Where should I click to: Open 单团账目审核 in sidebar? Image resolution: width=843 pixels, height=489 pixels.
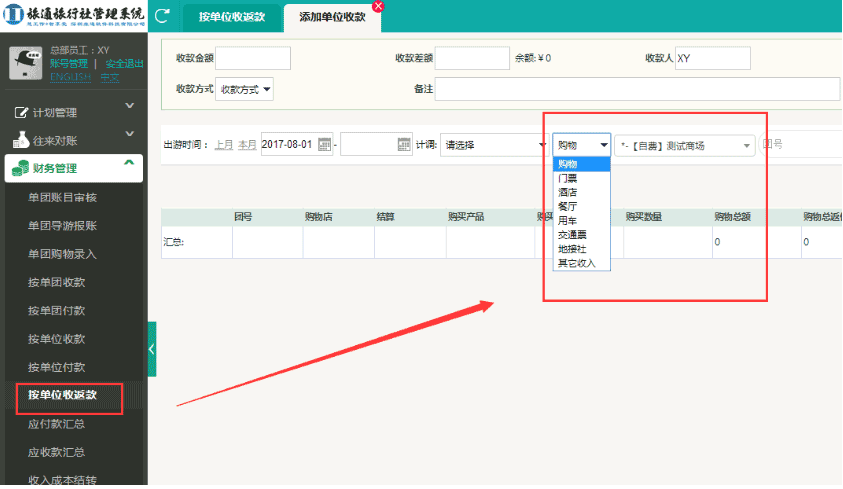point(62,197)
